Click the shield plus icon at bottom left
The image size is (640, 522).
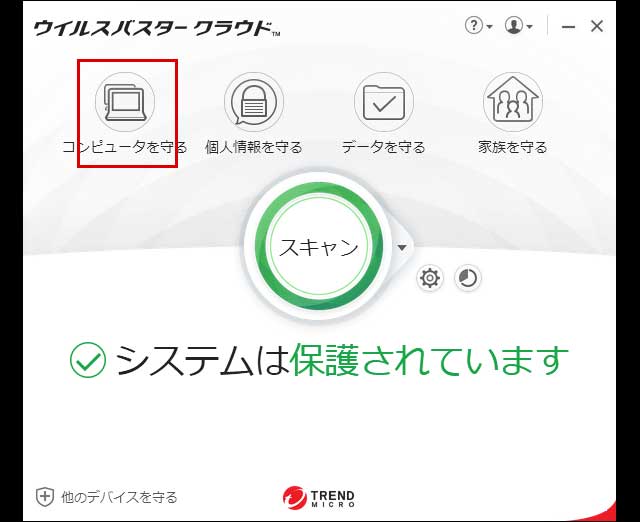pos(45,496)
